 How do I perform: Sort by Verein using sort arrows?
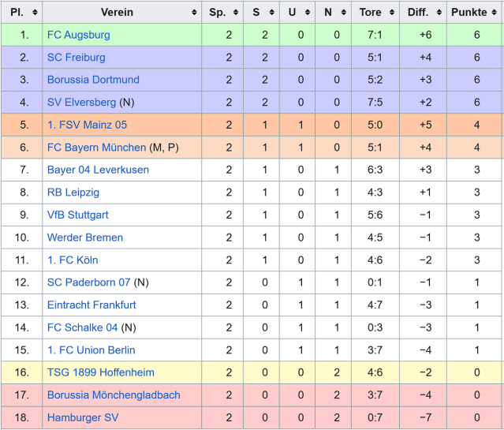[194, 12]
